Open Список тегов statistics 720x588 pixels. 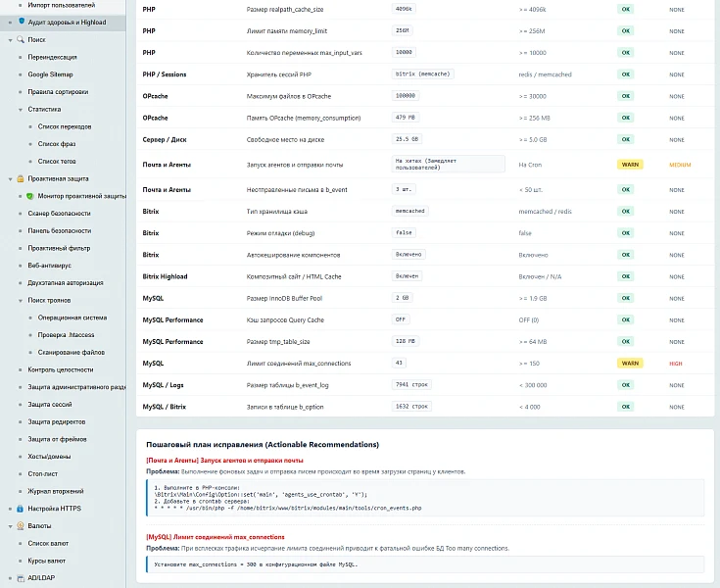pos(57,162)
